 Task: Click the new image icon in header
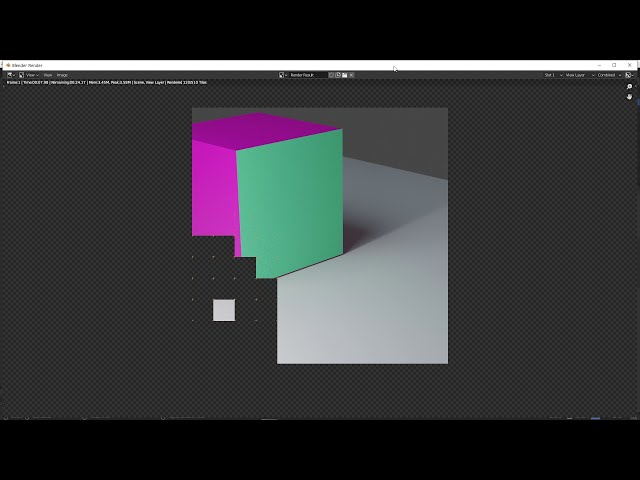click(338, 75)
